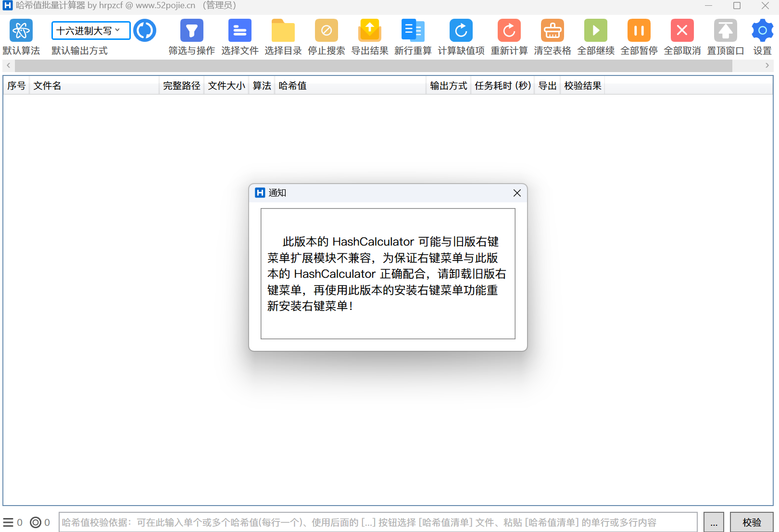The width and height of the screenshot is (779, 532).
Task: Close the 哈希值批量计算器 main window
Action: pyautogui.click(x=765, y=5)
